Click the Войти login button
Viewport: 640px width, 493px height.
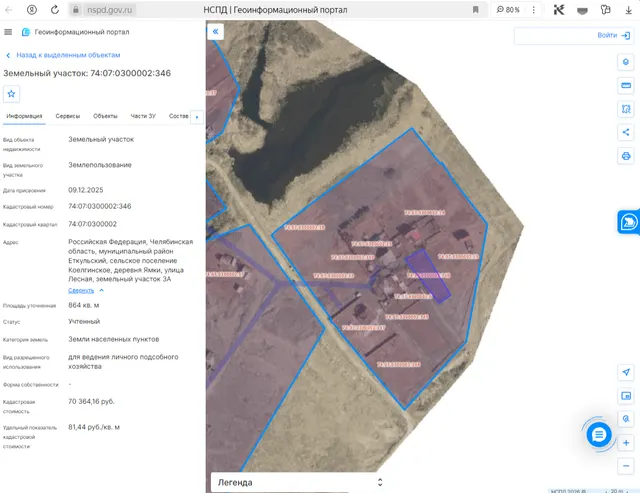click(613, 36)
